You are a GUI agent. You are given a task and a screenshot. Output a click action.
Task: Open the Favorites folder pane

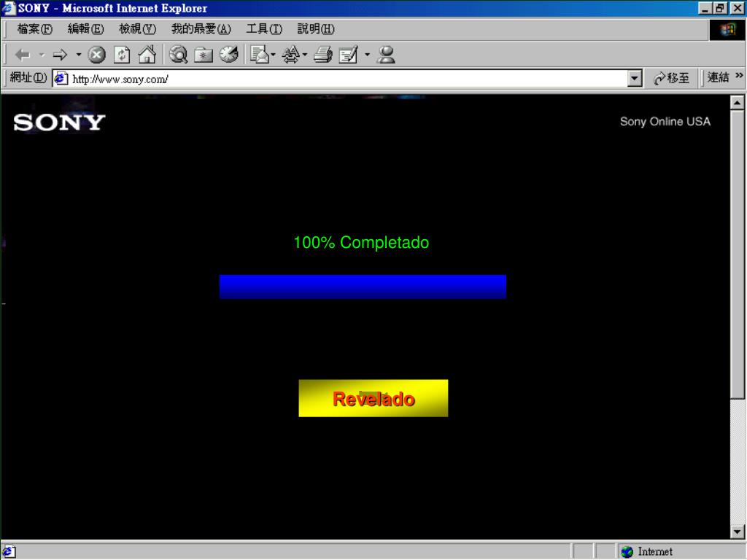click(204, 55)
